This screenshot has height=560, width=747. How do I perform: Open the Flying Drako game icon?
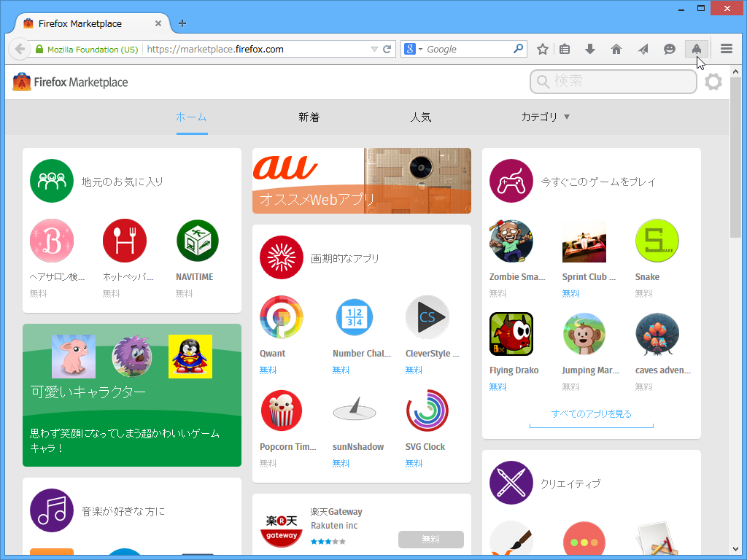(511, 334)
